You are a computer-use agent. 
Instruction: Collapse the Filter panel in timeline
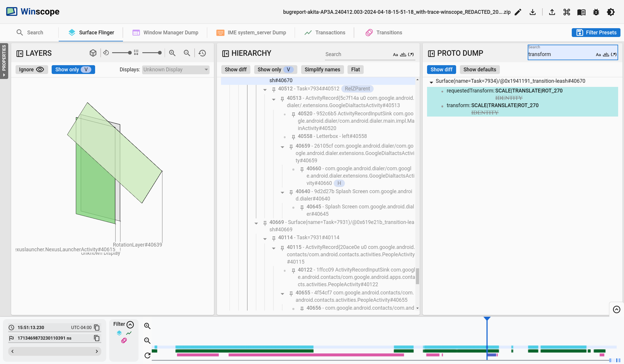[x=130, y=324]
